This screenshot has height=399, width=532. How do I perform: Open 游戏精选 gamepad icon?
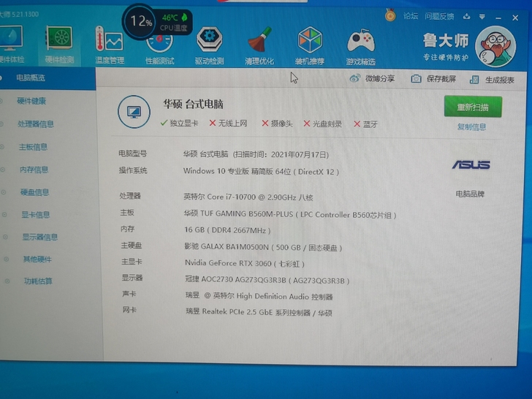360,47
